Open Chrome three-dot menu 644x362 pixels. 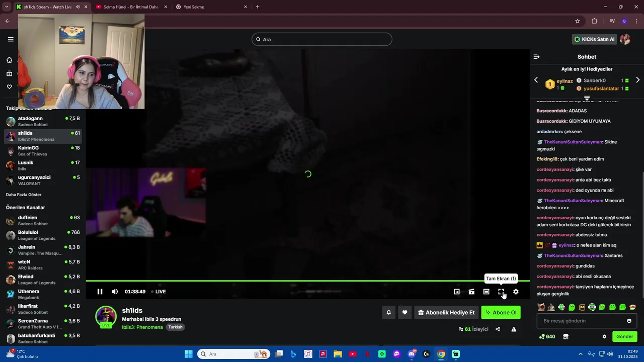click(x=636, y=21)
